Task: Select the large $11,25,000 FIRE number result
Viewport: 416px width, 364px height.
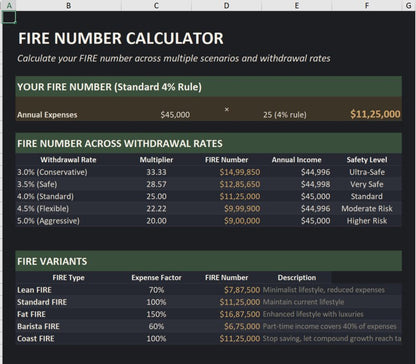Action: pyautogui.click(x=375, y=114)
